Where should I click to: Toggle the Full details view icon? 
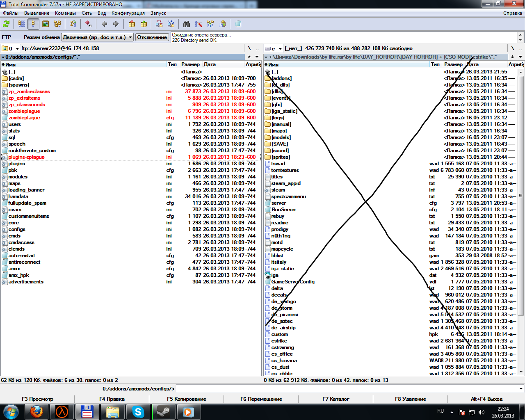click(33, 24)
